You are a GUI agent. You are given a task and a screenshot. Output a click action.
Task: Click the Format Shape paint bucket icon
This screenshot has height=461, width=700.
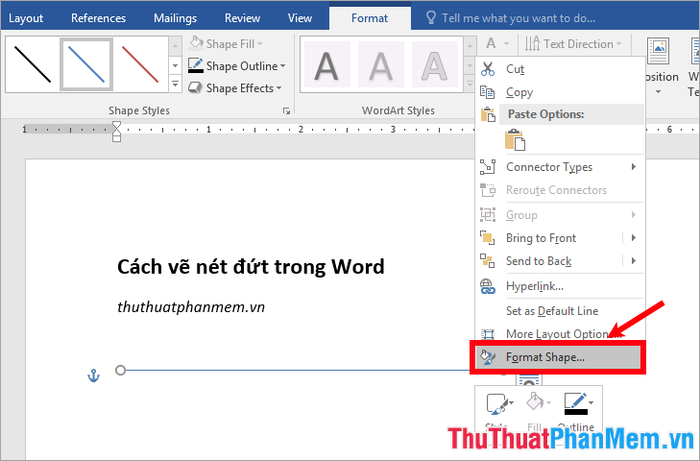tap(488, 357)
